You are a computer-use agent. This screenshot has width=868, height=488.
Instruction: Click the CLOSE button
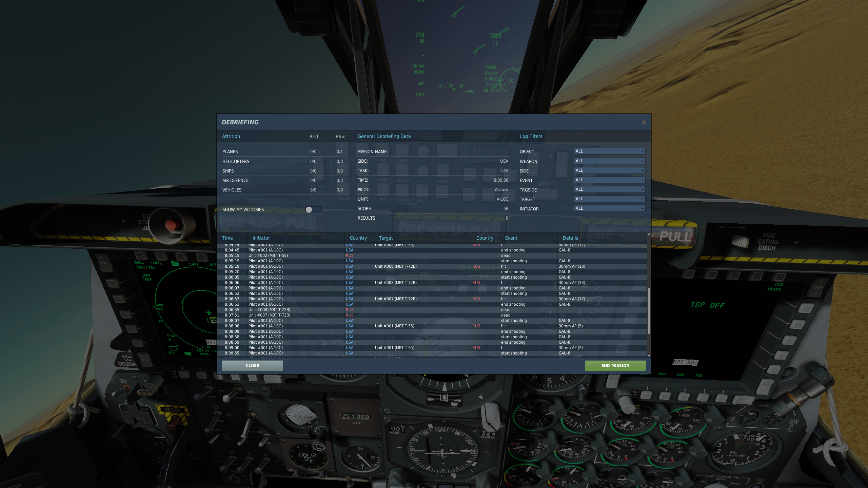click(x=252, y=366)
